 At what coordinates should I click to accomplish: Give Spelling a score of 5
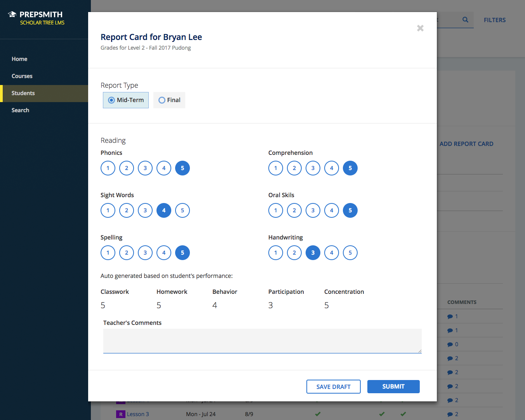[x=183, y=253]
